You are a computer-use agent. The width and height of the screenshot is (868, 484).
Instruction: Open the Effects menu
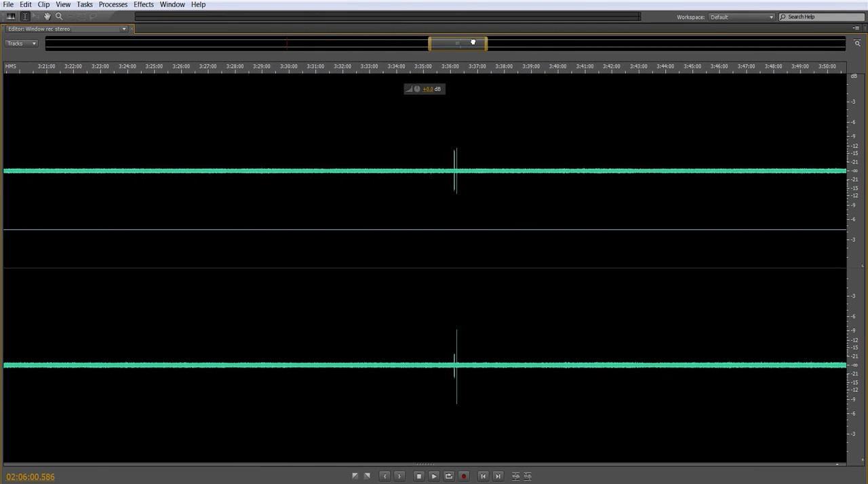click(x=144, y=5)
